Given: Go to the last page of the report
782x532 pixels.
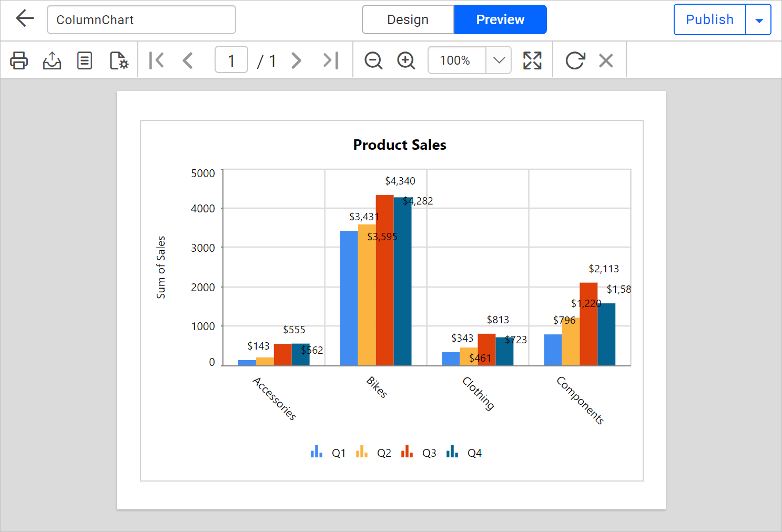Looking at the screenshot, I should [x=330, y=60].
